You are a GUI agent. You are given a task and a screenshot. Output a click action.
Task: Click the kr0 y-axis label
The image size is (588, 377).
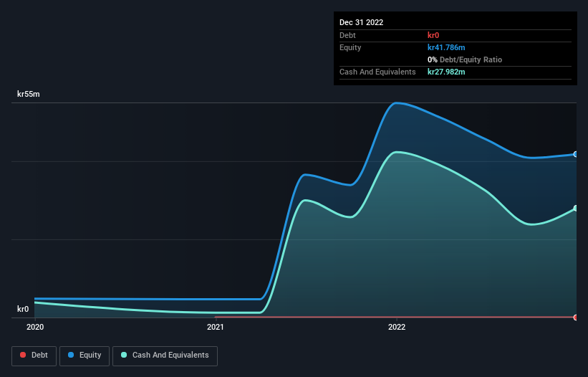(23, 309)
